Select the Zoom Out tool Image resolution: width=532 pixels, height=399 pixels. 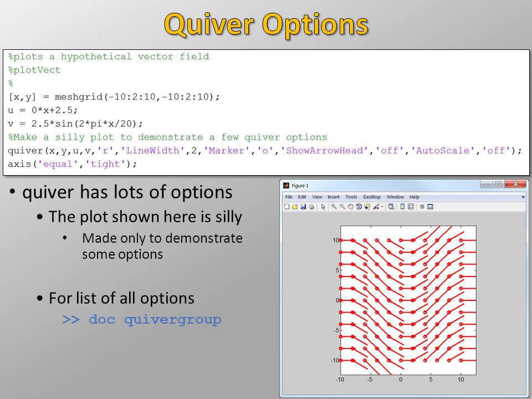pyautogui.click(x=342, y=207)
